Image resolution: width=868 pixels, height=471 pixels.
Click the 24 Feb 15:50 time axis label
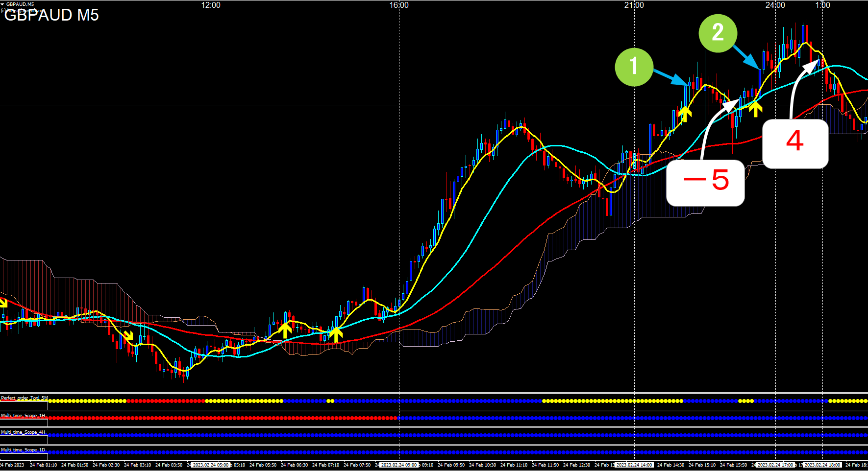(x=733, y=465)
